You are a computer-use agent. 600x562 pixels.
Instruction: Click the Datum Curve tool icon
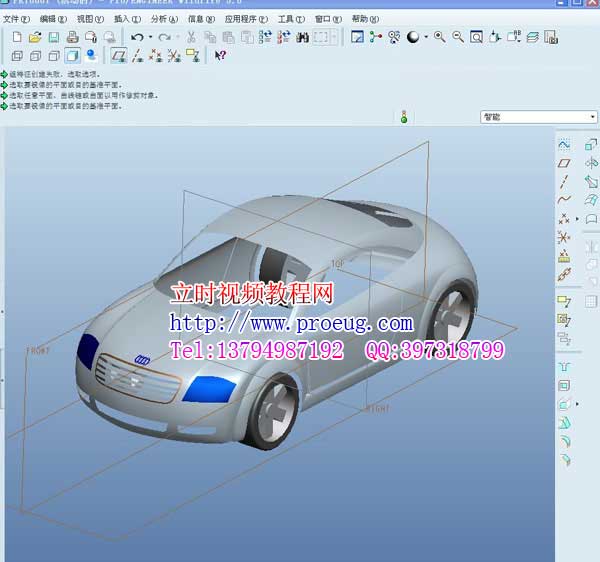click(564, 200)
